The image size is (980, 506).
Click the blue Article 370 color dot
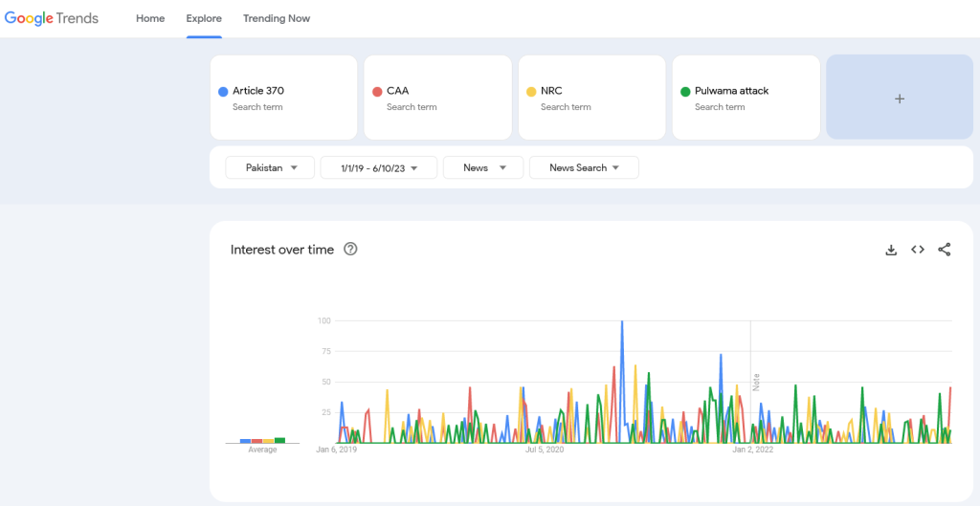click(x=223, y=92)
